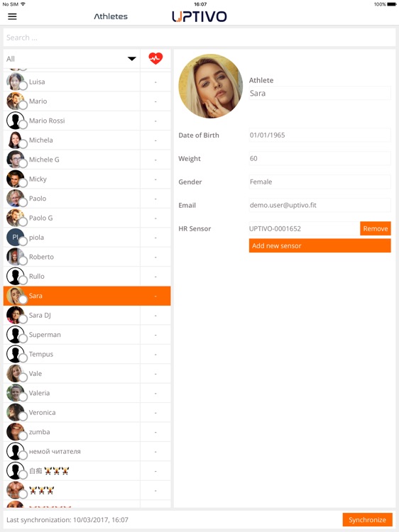Screen dimensions: 399x532
Task: Tap Mario's avatar photo
Action: coord(16,101)
